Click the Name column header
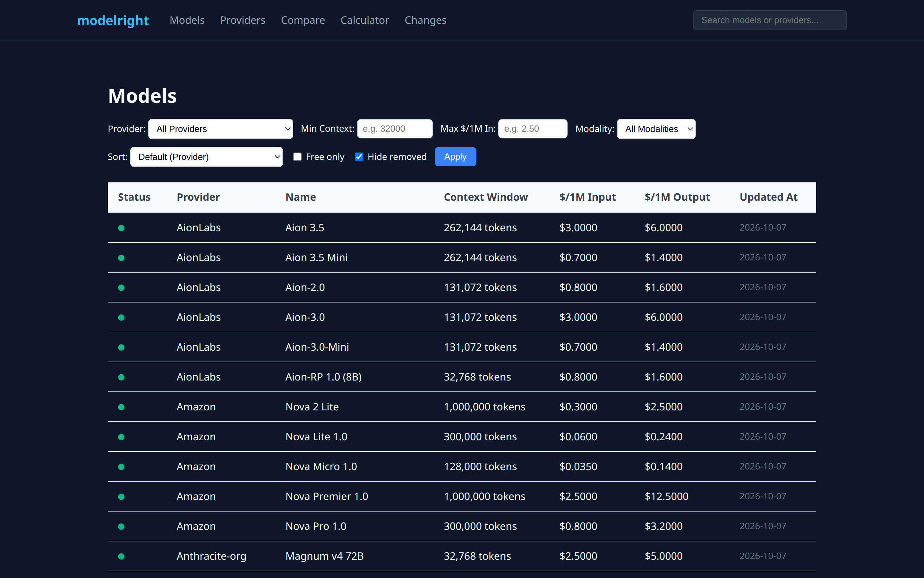The image size is (924, 578). tap(301, 197)
